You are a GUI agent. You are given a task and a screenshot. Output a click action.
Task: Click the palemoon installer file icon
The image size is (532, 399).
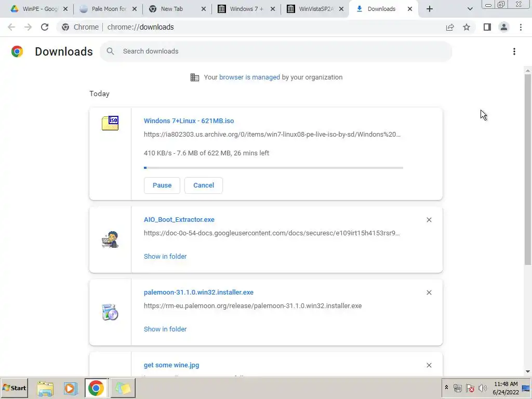point(110,312)
